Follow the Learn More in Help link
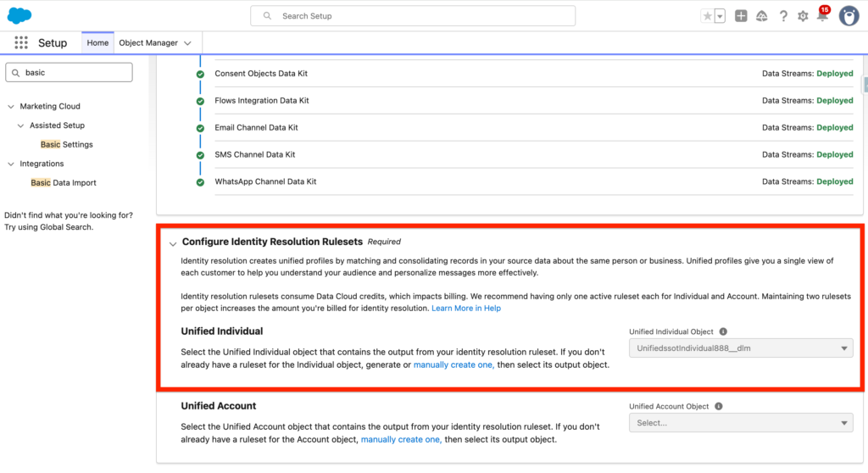Viewport: 868px width, 473px height. coord(465,308)
